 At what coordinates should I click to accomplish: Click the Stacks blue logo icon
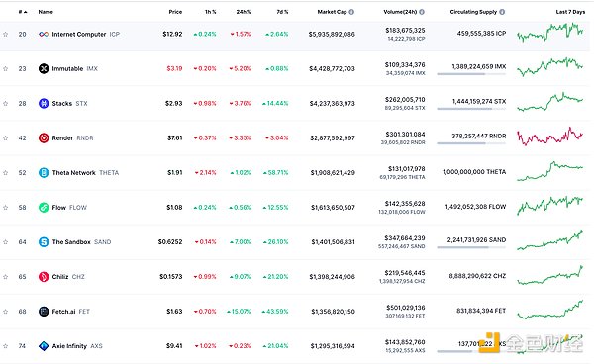(x=44, y=103)
